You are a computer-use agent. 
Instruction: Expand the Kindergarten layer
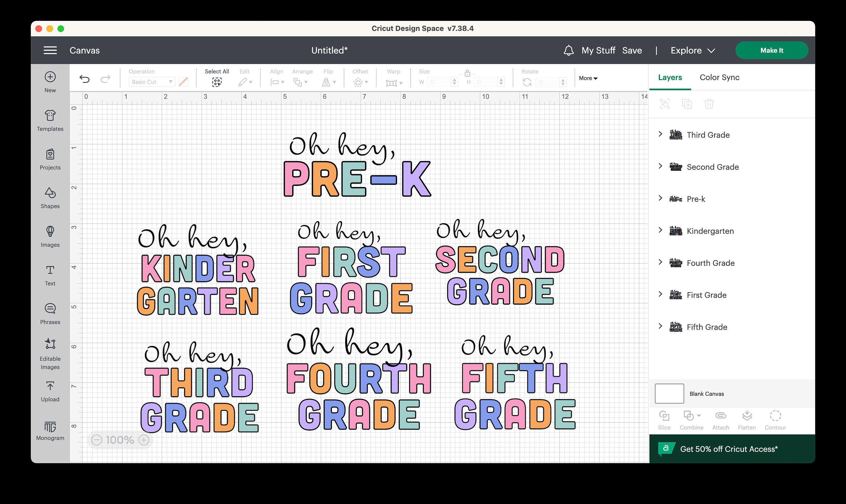click(660, 231)
